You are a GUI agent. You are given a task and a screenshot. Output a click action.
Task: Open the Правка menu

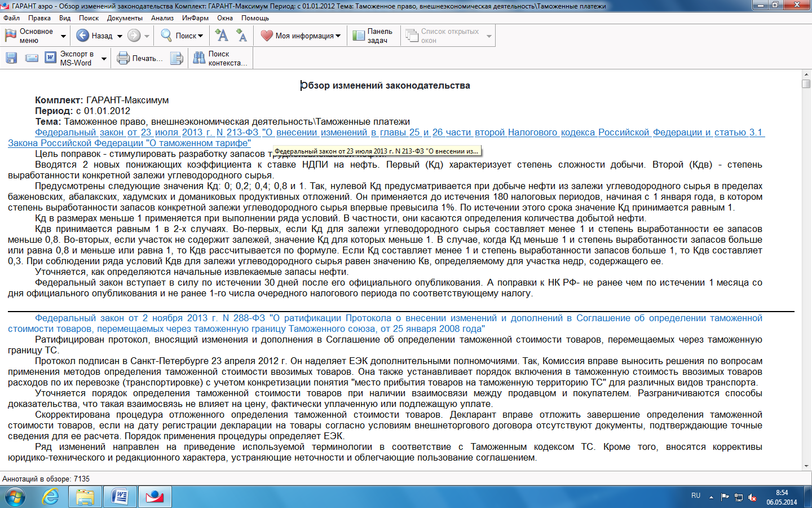point(39,18)
